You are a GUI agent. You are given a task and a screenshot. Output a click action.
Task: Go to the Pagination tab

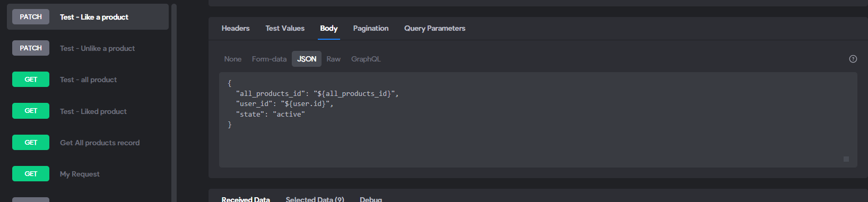click(x=371, y=28)
